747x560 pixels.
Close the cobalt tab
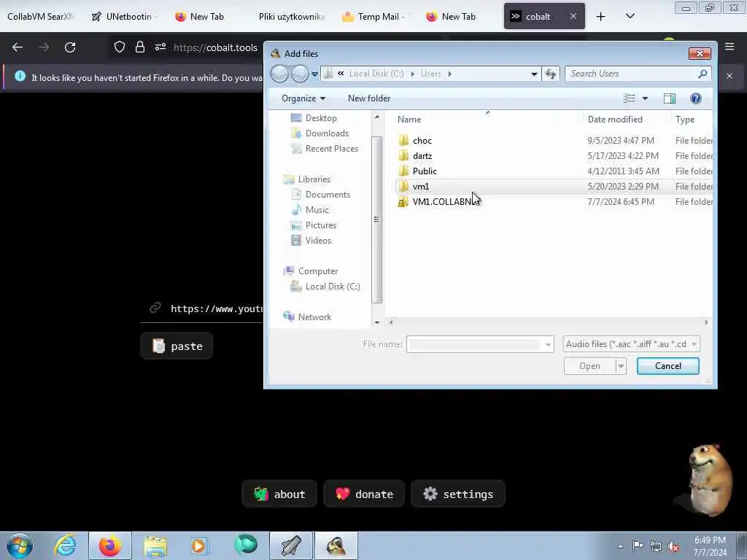(573, 16)
